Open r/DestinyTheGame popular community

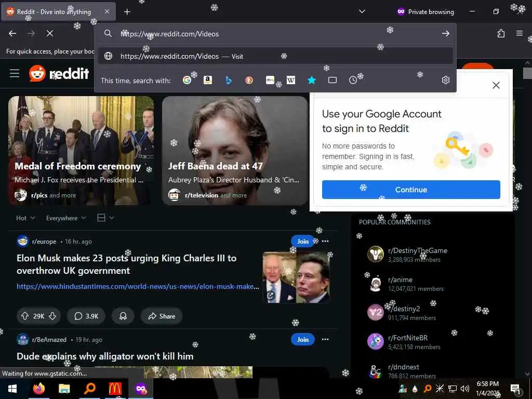(x=417, y=250)
